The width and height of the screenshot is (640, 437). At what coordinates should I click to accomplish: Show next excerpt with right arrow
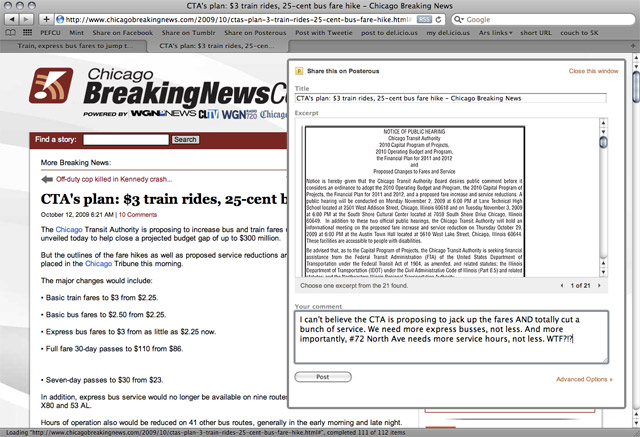599,286
